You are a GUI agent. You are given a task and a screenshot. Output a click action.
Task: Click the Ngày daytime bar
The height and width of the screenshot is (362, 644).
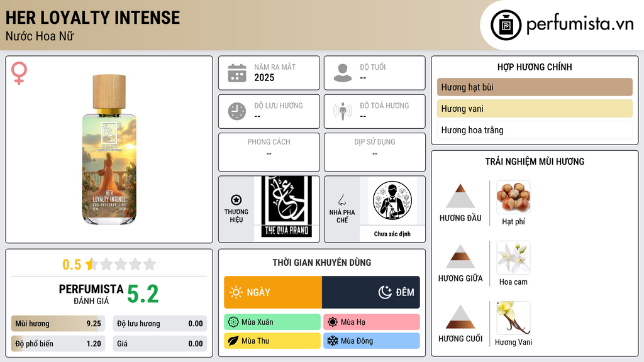coord(273,292)
